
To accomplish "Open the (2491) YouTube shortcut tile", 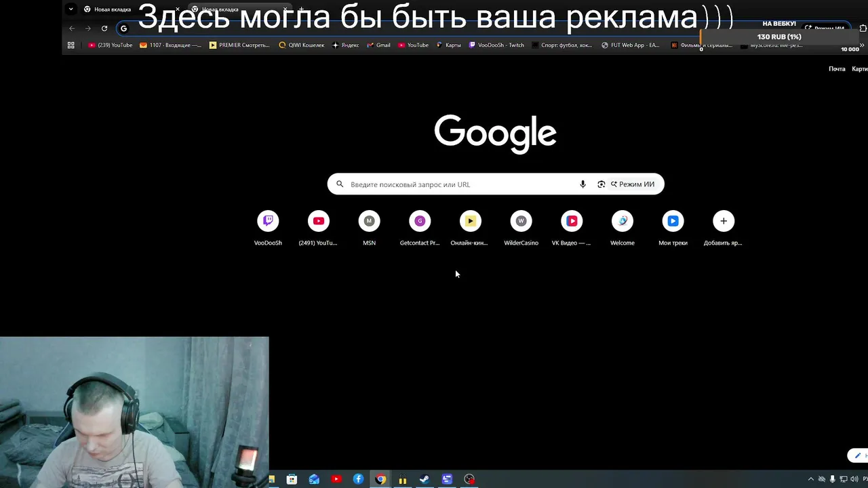I will [318, 228].
